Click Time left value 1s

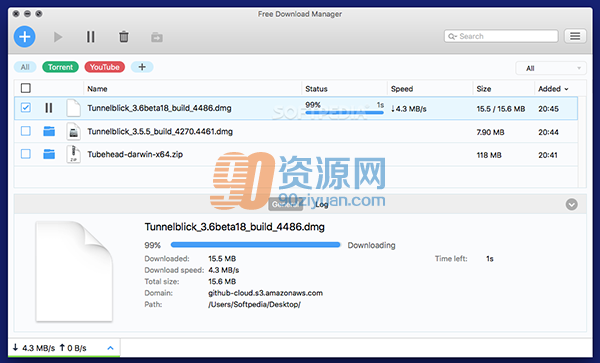pos(490,259)
